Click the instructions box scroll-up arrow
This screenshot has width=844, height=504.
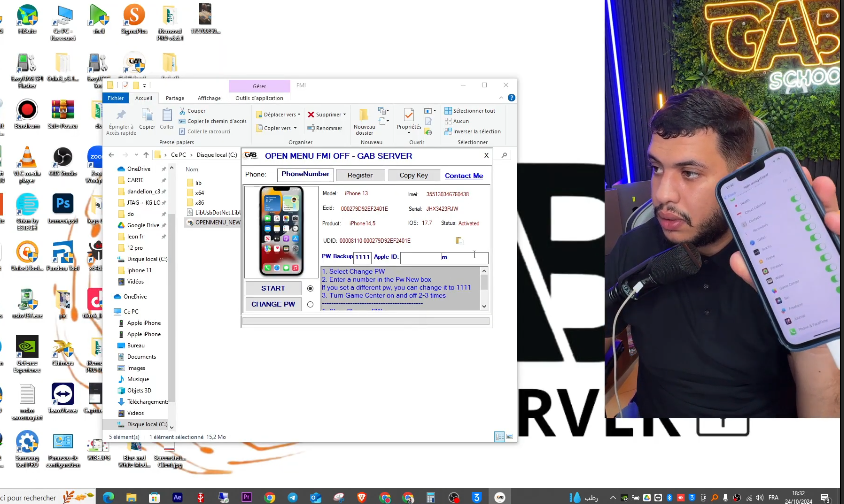484,271
